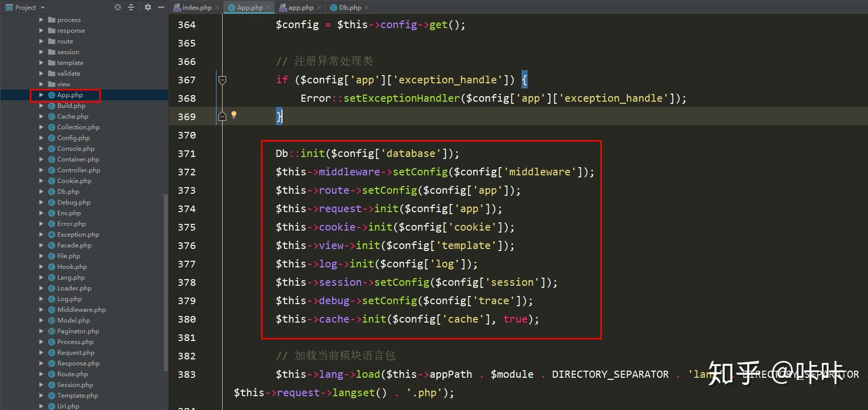Click the Request.php class icon
The height and width of the screenshot is (410, 868).
point(52,353)
